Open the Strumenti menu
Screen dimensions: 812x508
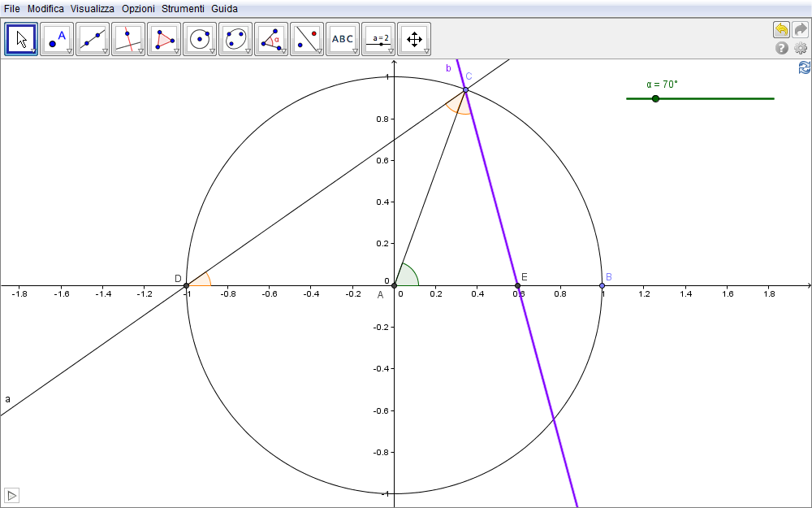pyautogui.click(x=183, y=9)
